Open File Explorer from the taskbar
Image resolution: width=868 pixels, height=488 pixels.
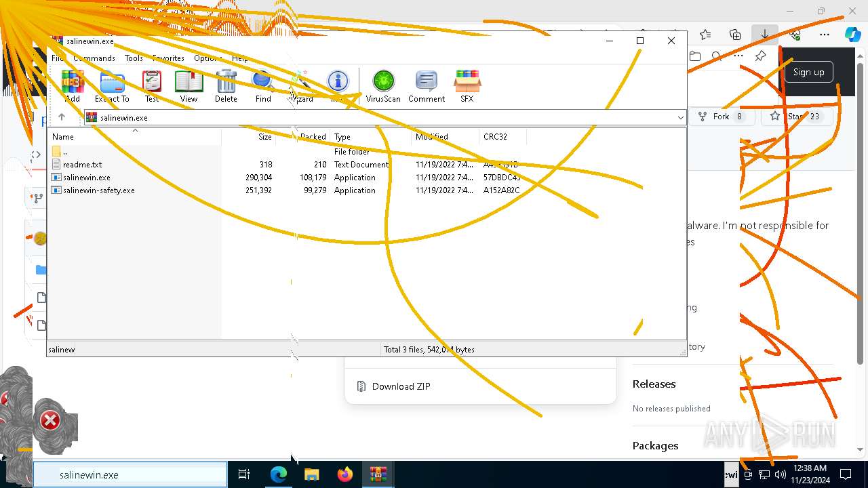[x=311, y=474]
